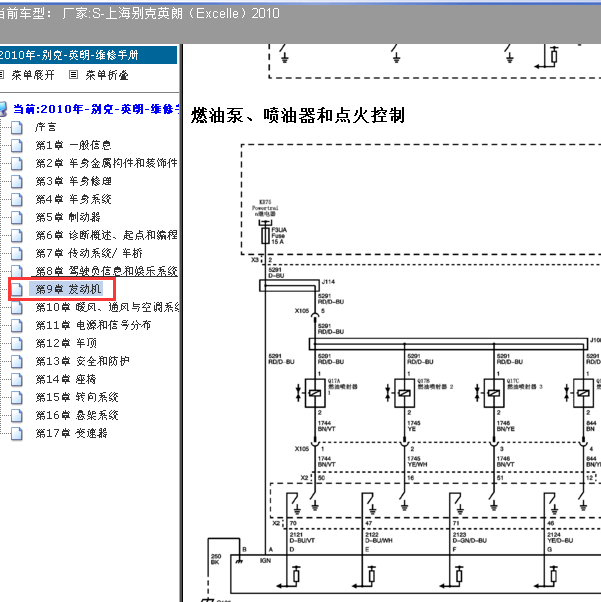Open the root link 当前:2010年-别克-英朗-维修手册
This screenshot has width=601, height=602.
coord(96,109)
